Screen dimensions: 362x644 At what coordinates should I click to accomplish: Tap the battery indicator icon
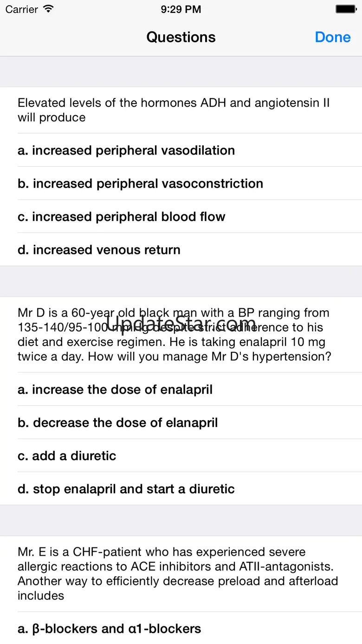[x=346, y=9]
